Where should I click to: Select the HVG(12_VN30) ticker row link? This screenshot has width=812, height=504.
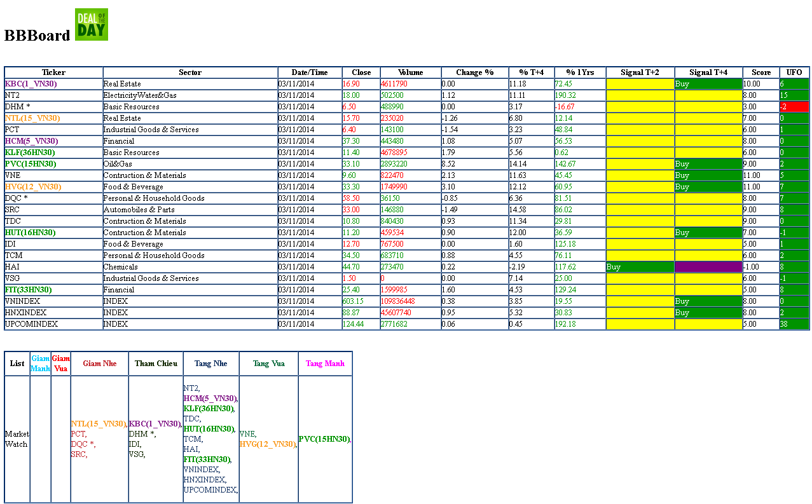[x=33, y=187]
